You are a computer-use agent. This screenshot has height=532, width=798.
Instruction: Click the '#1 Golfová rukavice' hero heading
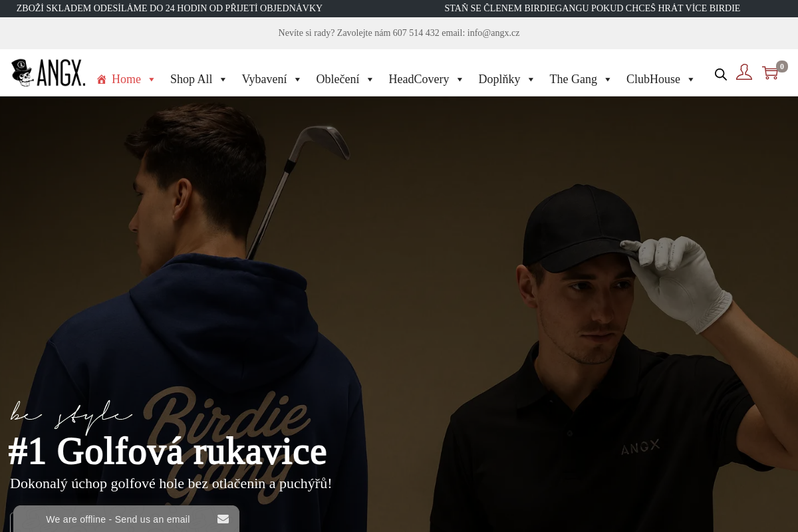coord(167,452)
